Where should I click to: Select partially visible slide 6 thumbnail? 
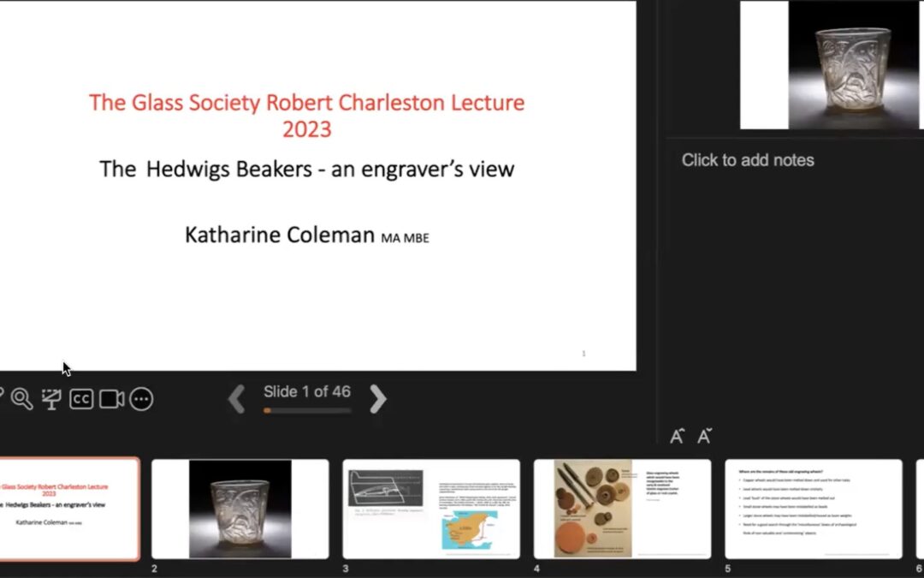pyautogui.click(x=920, y=509)
